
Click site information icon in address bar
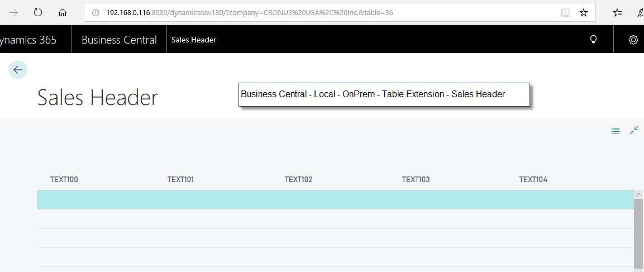96,12
